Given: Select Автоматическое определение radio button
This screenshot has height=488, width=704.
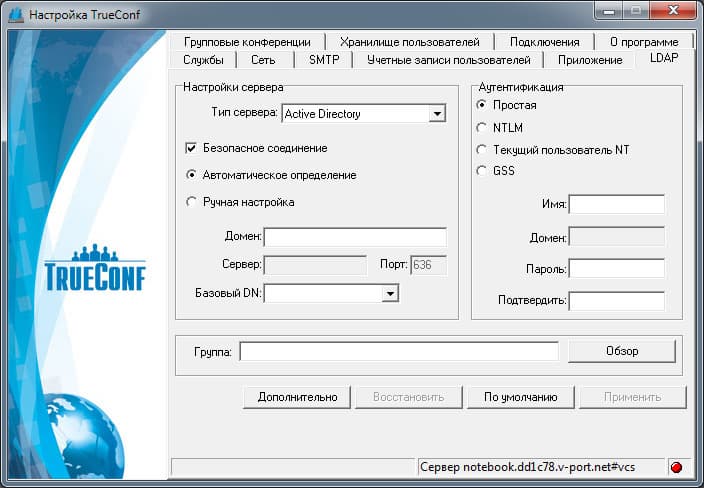Looking at the screenshot, I should pos(191,175).
